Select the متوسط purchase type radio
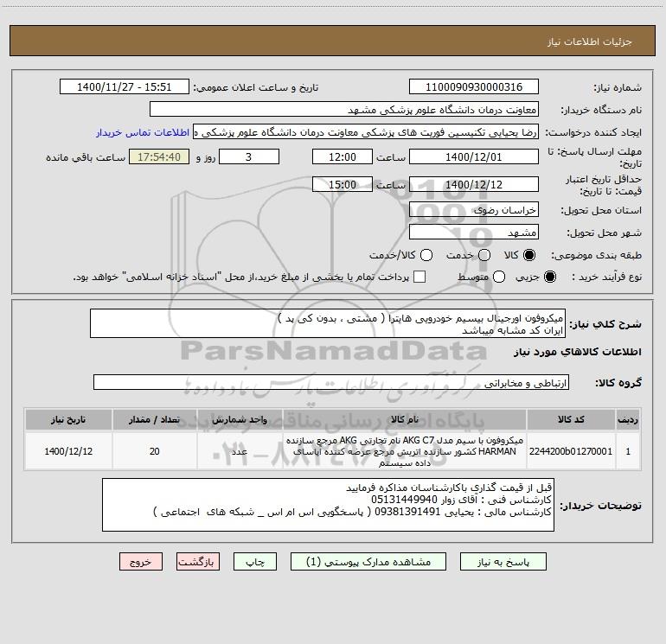666x644 pixels. (x=499, y=277)
